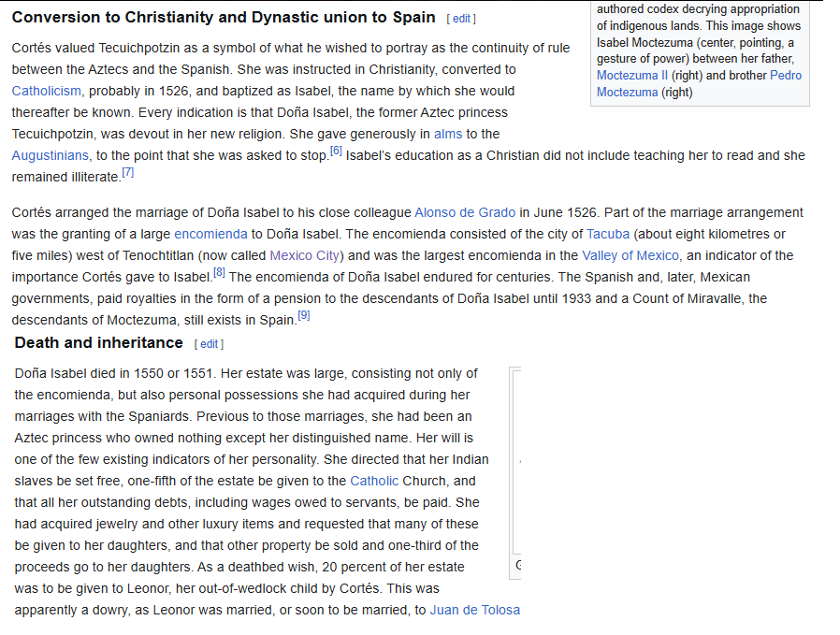Viewport: 840px width, 635px height.
Task: Follow the alms link
Action: point(448,134)
